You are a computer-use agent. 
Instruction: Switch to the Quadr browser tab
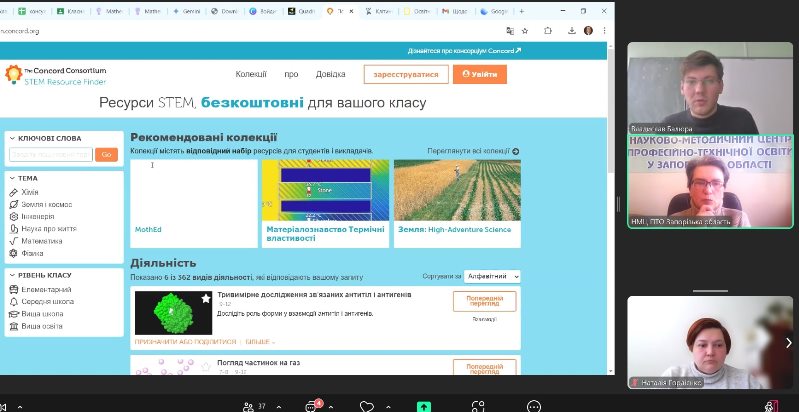(x=302, y=11)
